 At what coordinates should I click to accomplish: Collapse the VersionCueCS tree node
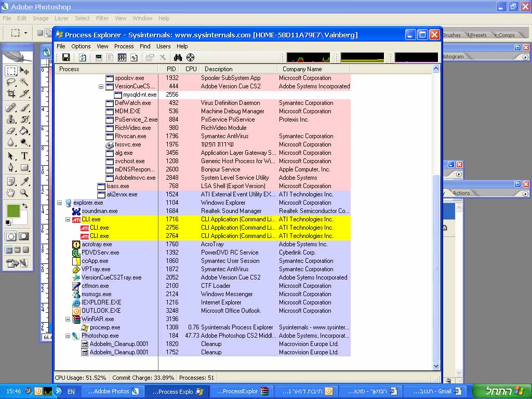101,87
